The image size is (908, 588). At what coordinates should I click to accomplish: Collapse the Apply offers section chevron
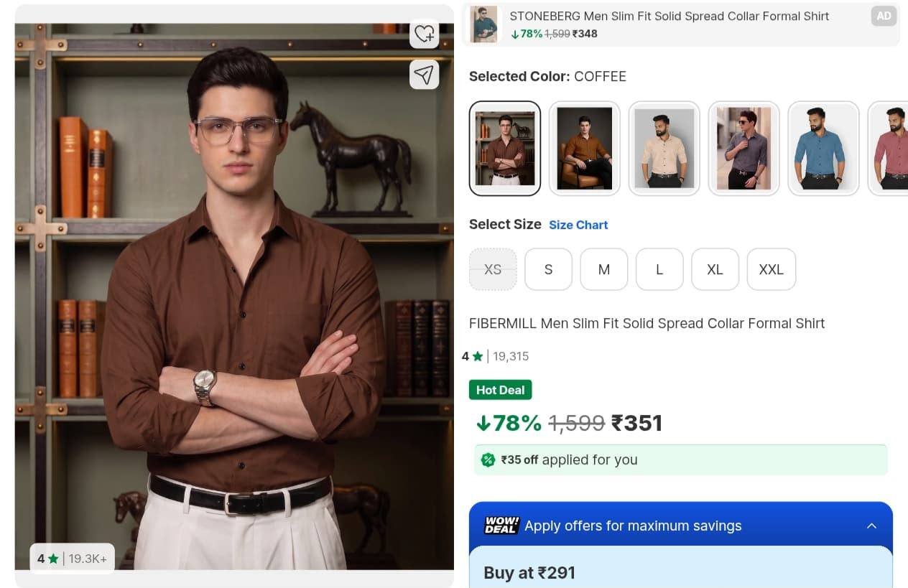(x=871, y=526)
